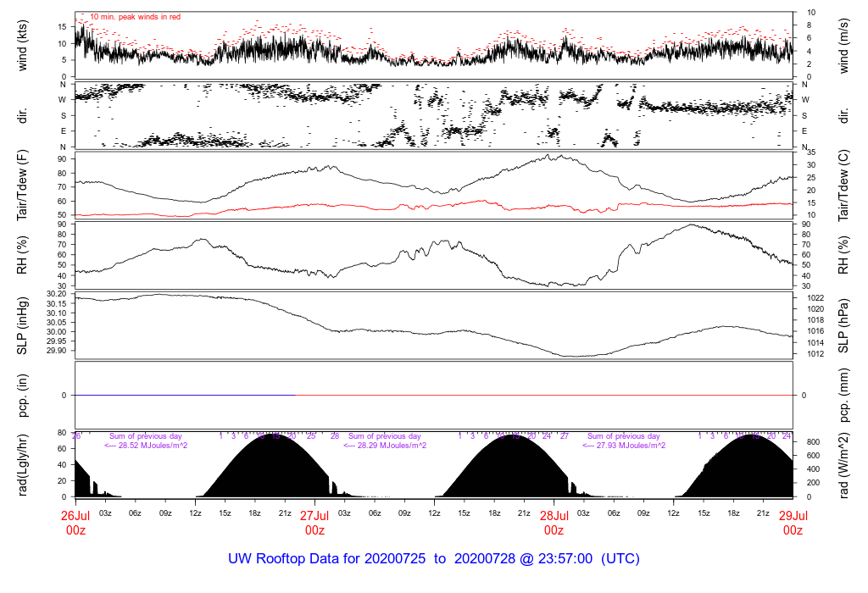Click the pcp. (mm) axis label
868x593 pixels.
846,395
